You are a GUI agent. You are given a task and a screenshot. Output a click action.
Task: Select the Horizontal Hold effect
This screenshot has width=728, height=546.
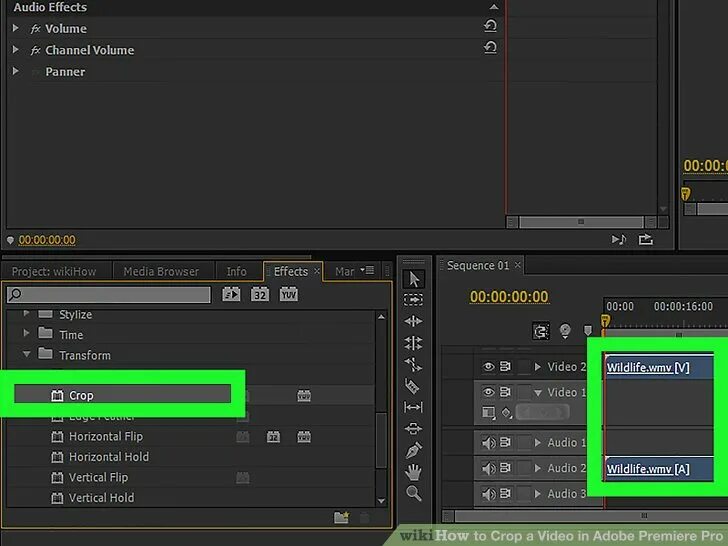(109, 457)
